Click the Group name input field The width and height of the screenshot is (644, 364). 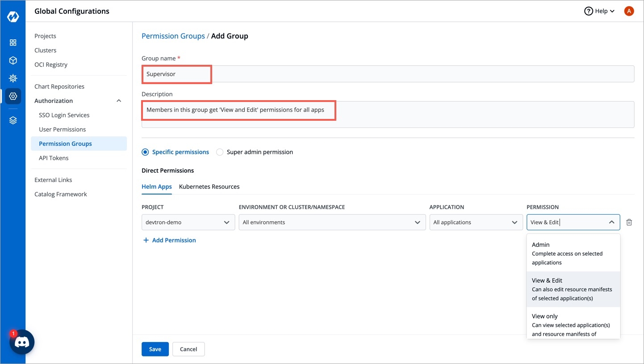tap(388, 74)
